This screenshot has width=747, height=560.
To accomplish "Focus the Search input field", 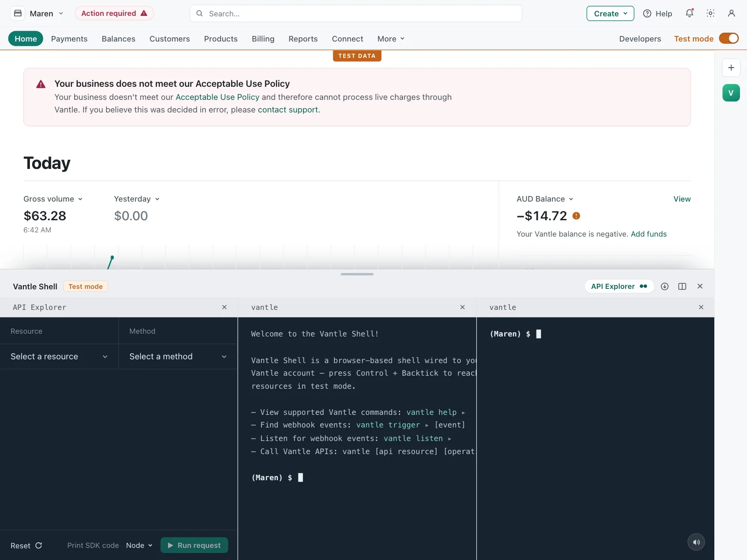I will coord(356,14).
